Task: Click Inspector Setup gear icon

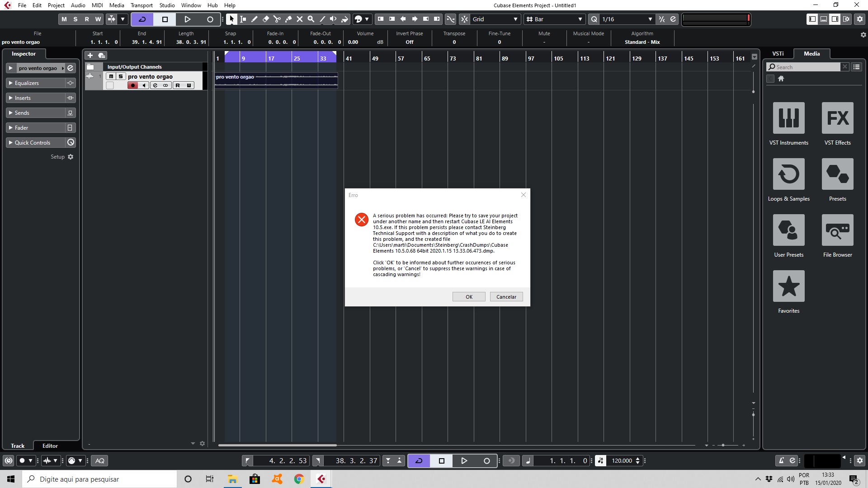Action: click(x=71, y=157)
